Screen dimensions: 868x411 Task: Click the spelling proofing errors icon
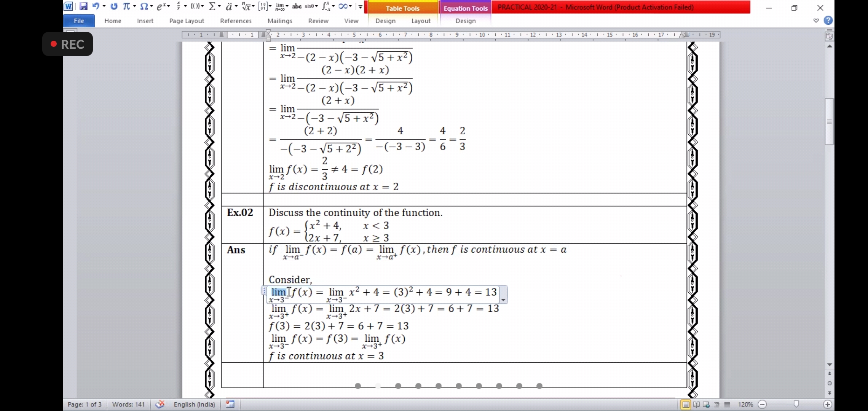(x=160, y=404)
